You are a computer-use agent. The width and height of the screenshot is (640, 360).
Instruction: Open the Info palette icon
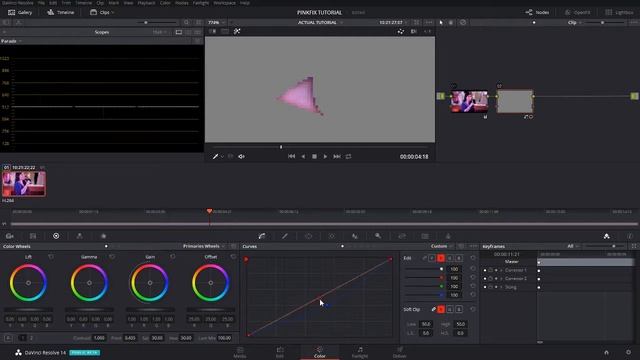(630, 236)
